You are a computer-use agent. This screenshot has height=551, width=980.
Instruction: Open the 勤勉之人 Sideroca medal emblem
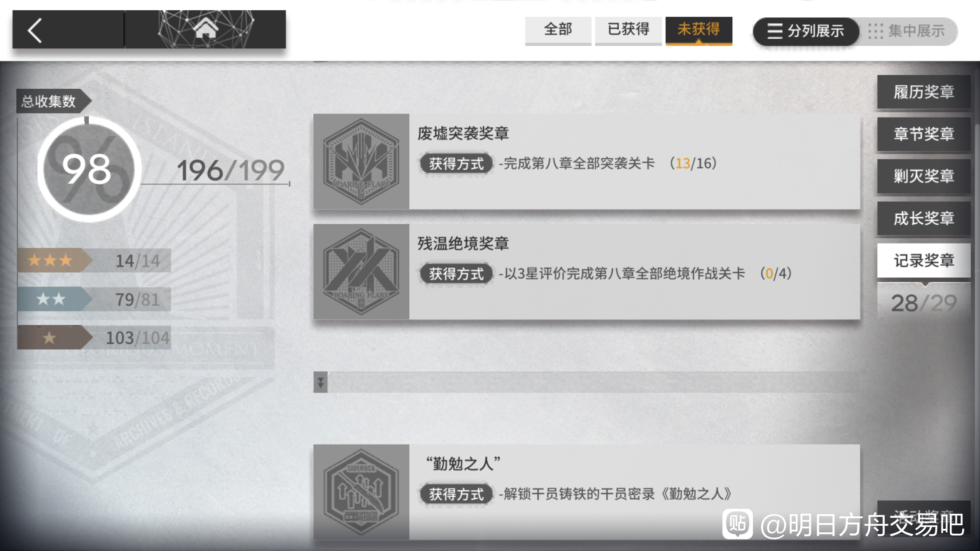click(361, 492)
